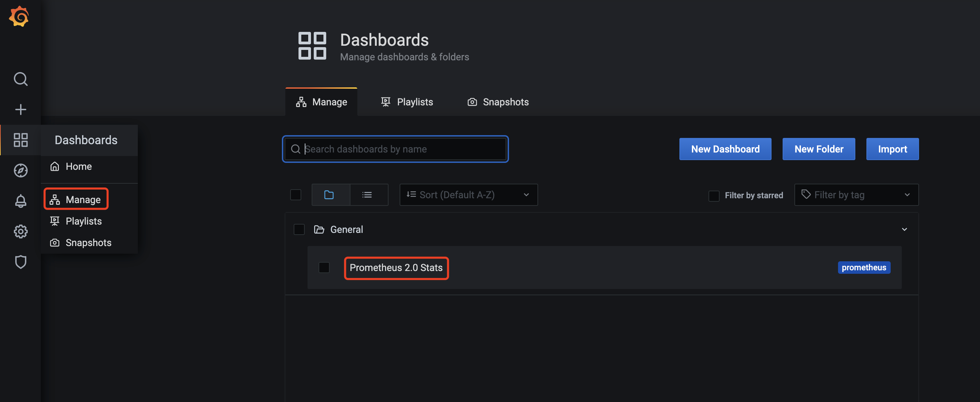The width and height of the screenshot is (980, 402).
Task: Open the Sort (Default A-Z) dropdown
Action: (x=468, y=195)
